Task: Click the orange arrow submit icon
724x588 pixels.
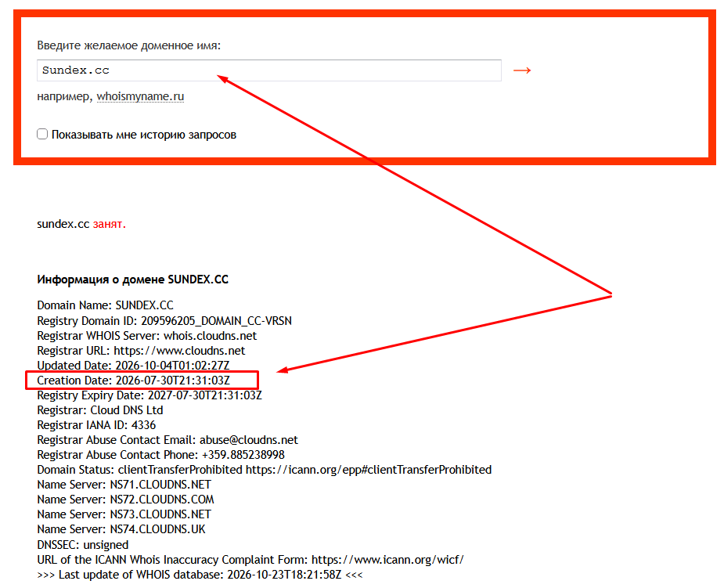Action: (x=522, y=70)
